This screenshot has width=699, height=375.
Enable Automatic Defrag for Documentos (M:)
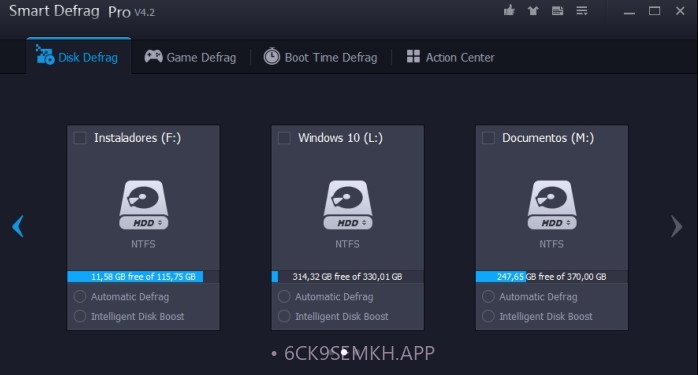pos(488,296)
